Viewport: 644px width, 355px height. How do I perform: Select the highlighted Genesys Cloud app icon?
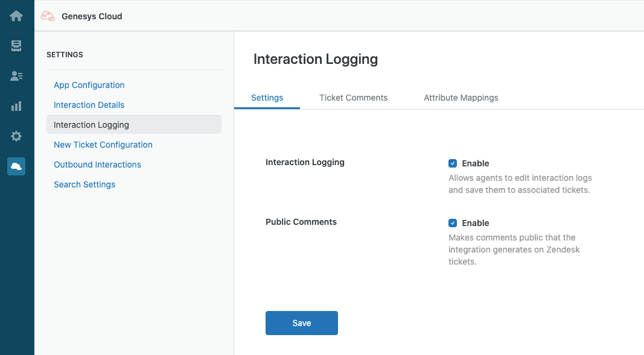tap(16, 166)
